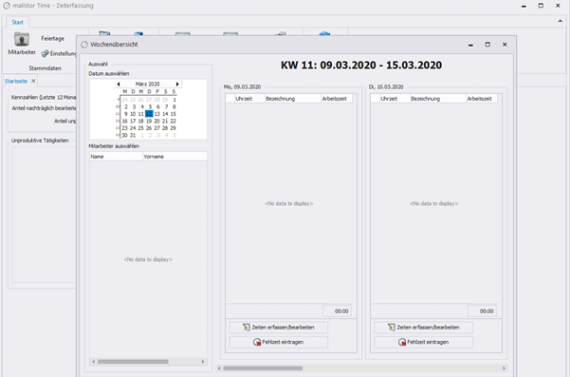Select the Startseite document tab

tap(16, 81)
